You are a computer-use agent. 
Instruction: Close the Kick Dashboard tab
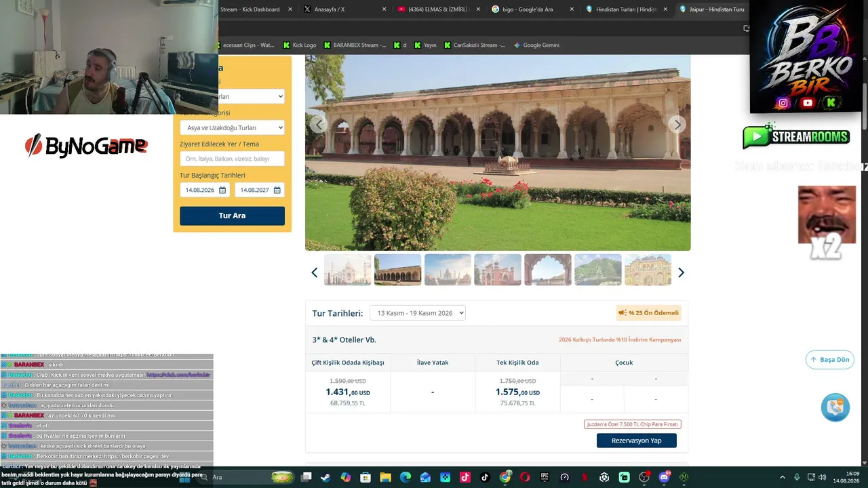click(x=290, y=9)
